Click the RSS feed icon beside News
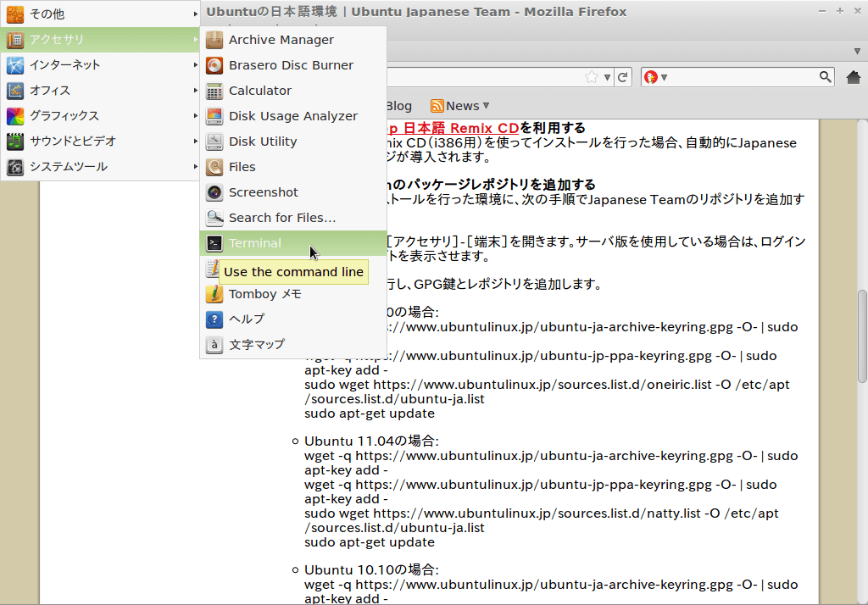The image size is (868, 605). [437, 106]
